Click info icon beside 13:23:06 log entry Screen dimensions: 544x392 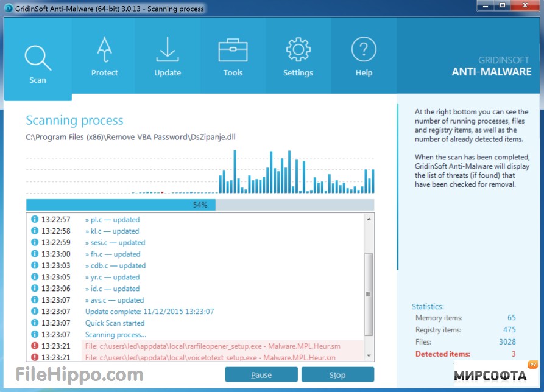[35, 288]
